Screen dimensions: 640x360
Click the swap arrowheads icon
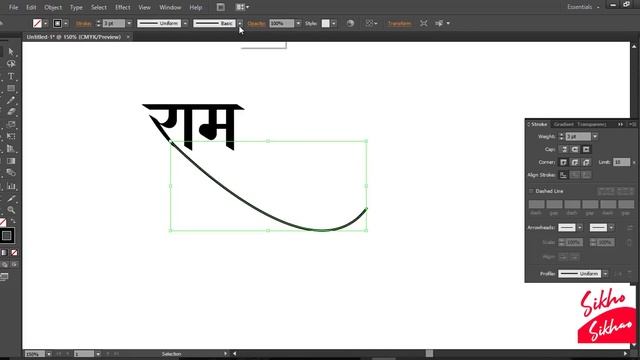[630, 228]
